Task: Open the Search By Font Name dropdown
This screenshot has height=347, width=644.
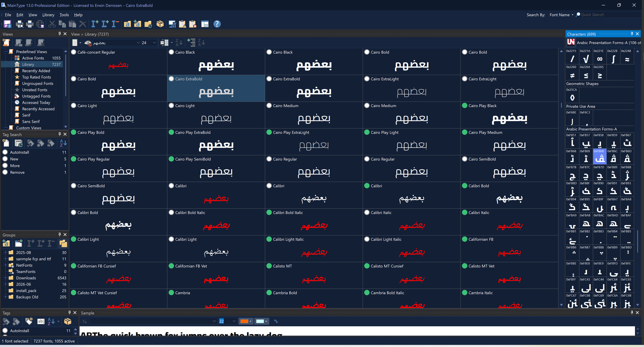Action: coord(561,15)
